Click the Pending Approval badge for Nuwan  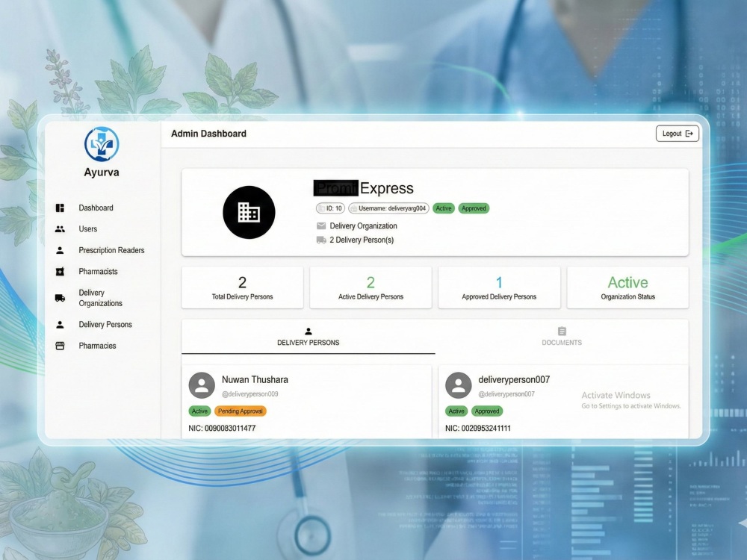pyautogui.click(x=240, y=411)
